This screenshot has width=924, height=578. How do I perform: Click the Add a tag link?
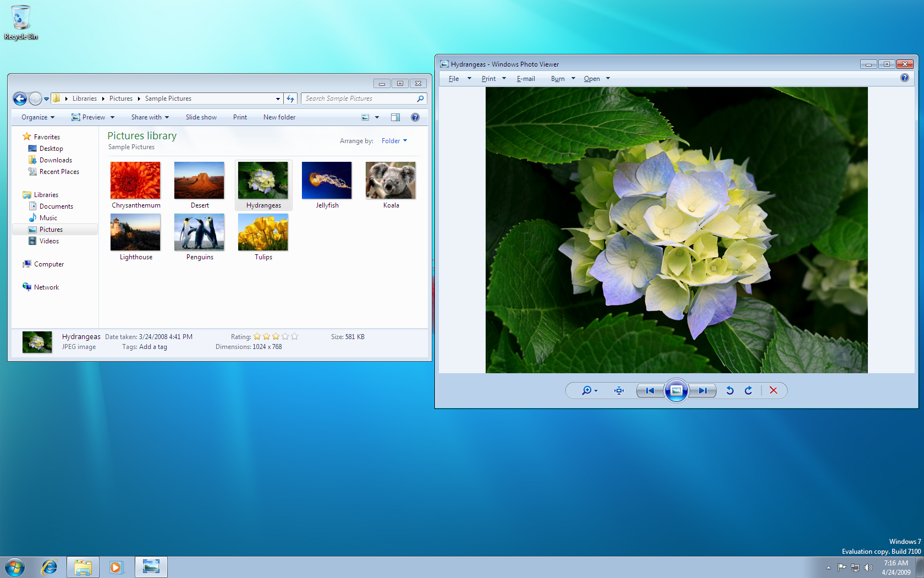153,347
